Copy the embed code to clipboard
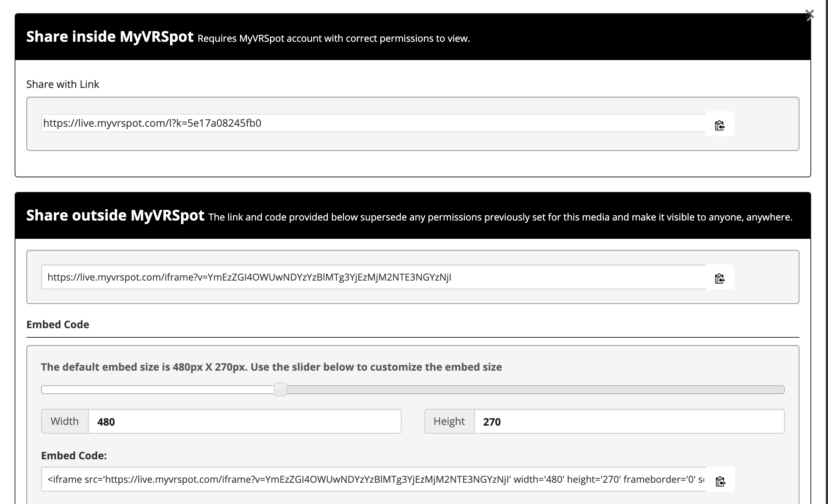 [720, 479]
